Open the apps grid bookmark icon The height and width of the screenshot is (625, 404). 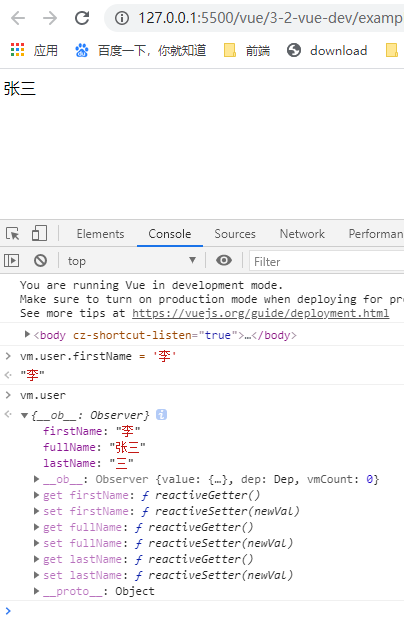point(18,50)
